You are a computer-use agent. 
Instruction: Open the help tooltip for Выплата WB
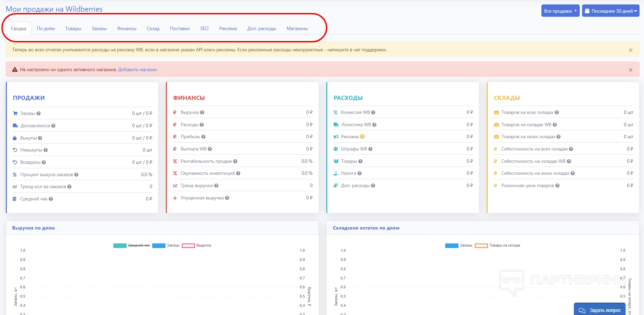(210, 149)
